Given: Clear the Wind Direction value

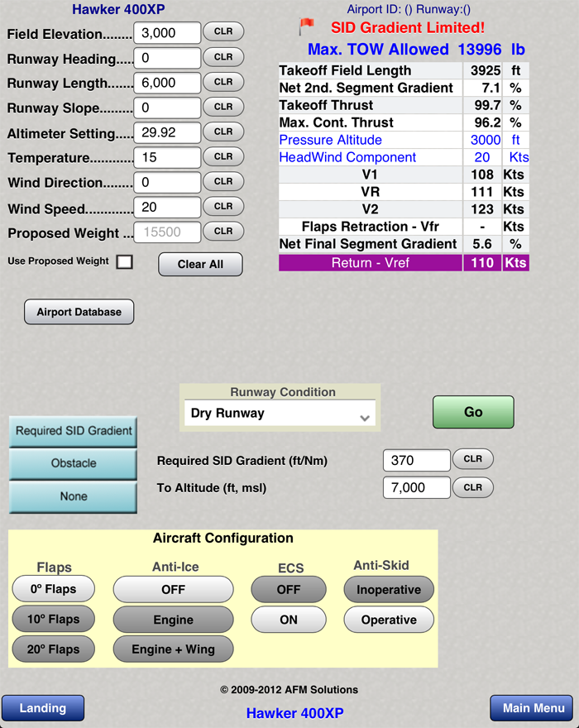Looking at the screenshot, I should pyautogui.click(x=223, y=181).
